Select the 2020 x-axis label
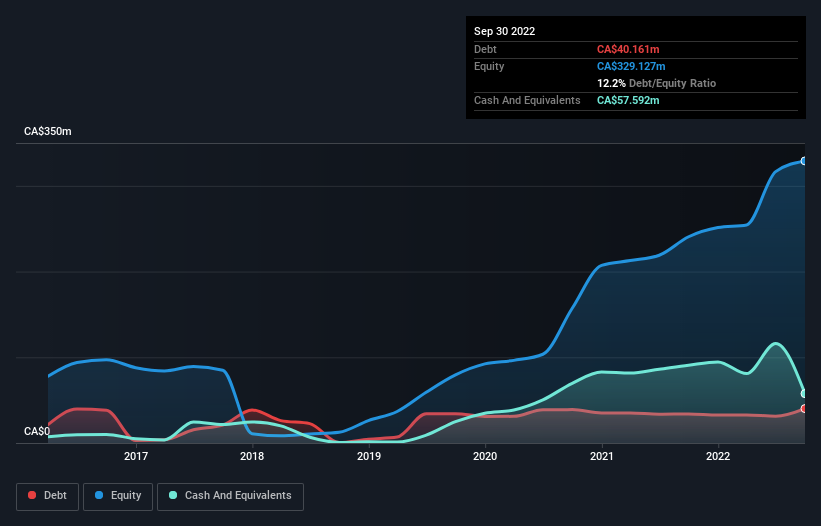821x526 pixels. coord(485,456)
